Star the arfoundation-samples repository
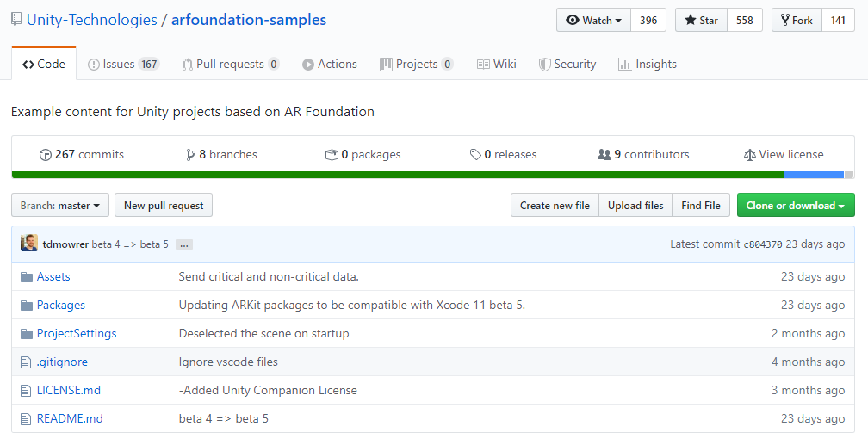The height and width of the screenshot is (439, 868). coord(701,21)
